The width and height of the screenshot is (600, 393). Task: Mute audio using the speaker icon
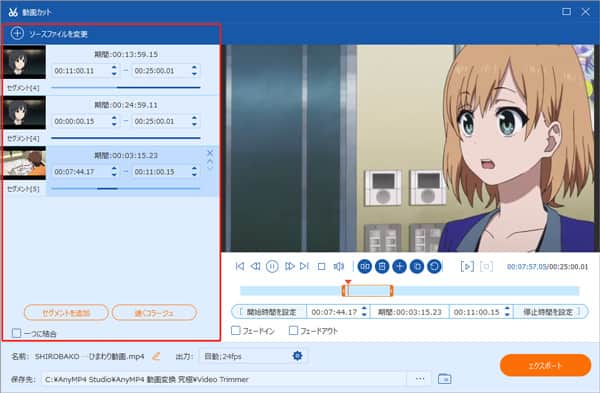[x=339, y=266]
